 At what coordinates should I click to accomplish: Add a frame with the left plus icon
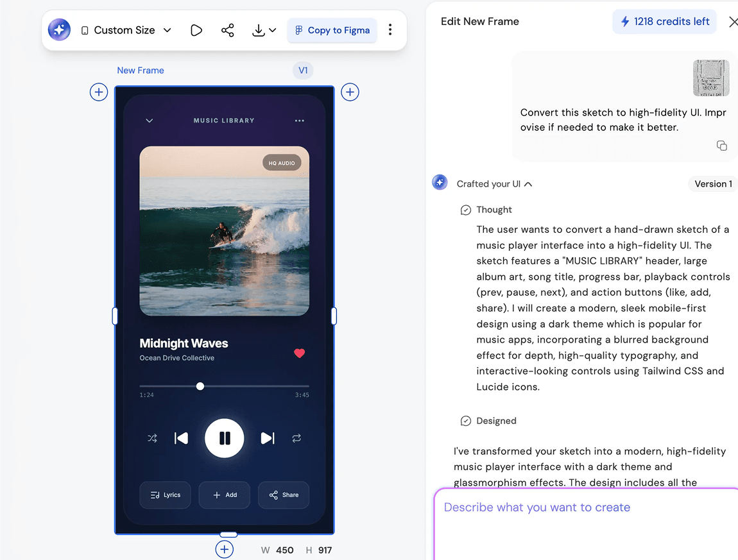point(98,92)
